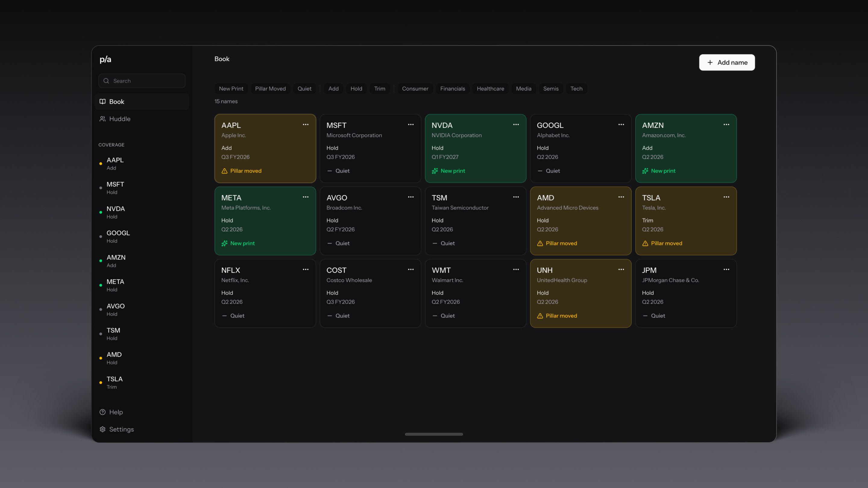Click the p/a logo in the sidebar
This screenshot has width=868, height=488.
105,60
